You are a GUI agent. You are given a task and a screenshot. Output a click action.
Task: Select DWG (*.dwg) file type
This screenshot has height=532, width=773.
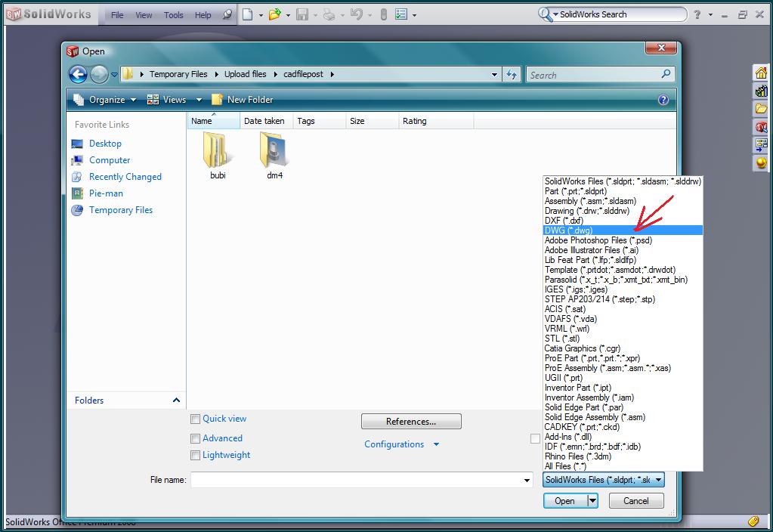point(623,230)
